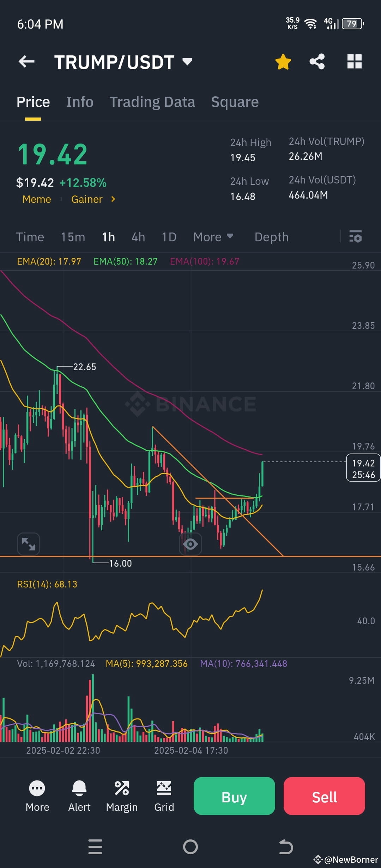
Task: Open the four-square grid layout icon
Action: point(355,62)
